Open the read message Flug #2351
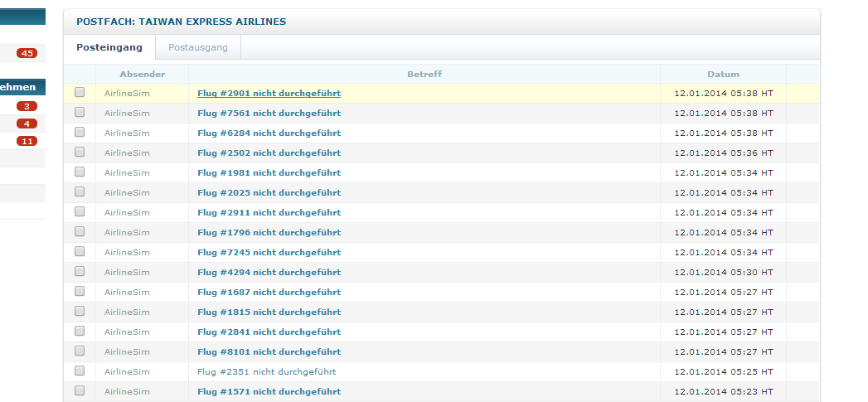 click(266, 372)
